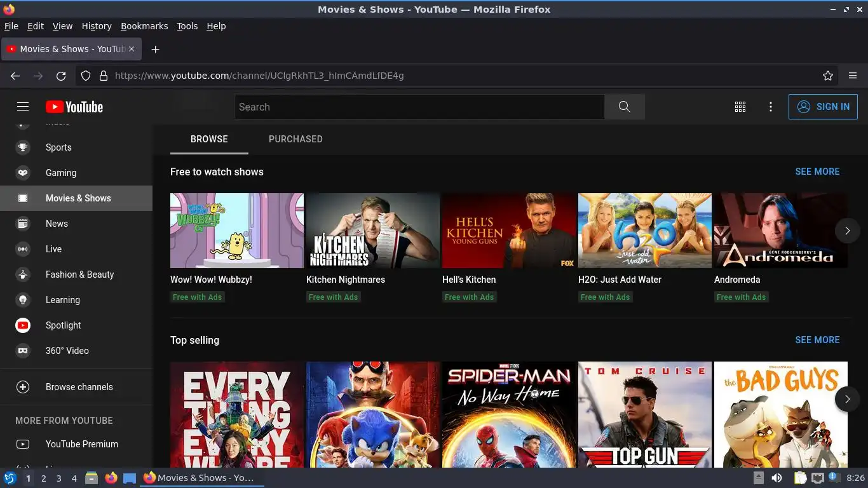This screenshot has width=868, height=488.
Task: Click the tracking protection shield icon
Action: point(86,76)
